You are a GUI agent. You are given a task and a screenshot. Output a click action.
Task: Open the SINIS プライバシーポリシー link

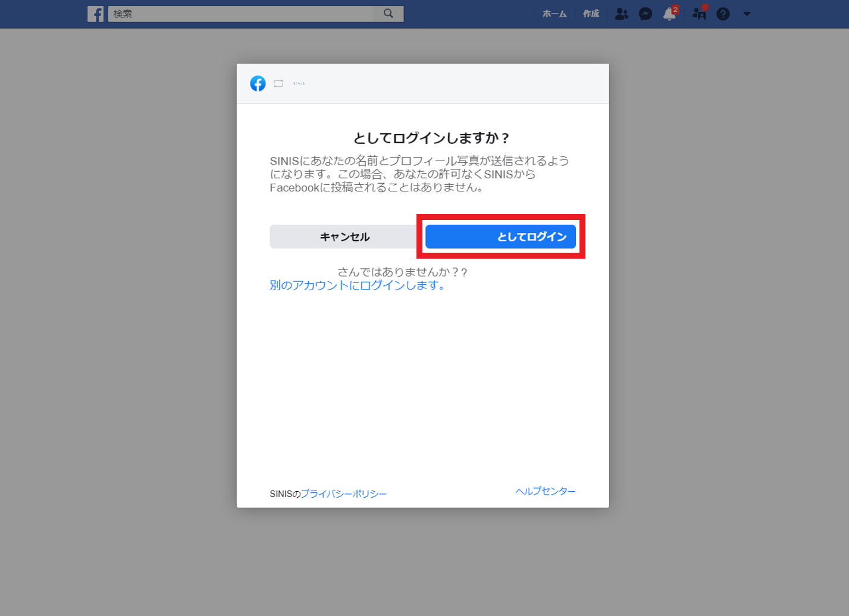(343, 494)
